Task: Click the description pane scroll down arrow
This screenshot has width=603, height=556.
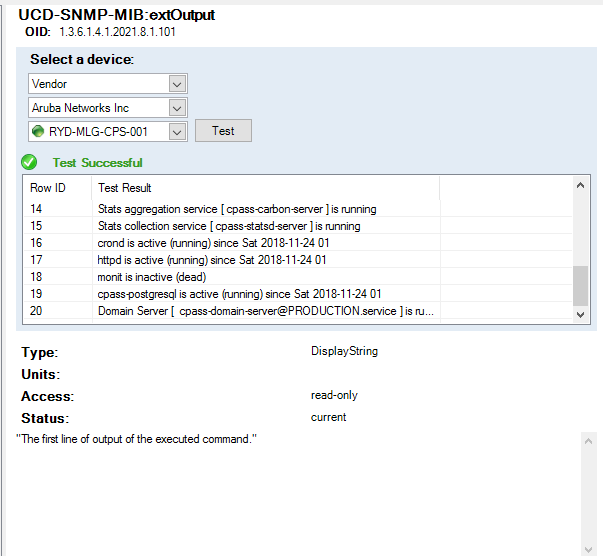Action: 588,549
